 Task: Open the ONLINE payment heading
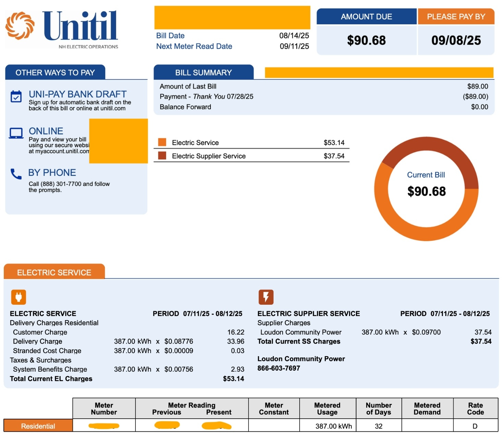pos(46,131)
